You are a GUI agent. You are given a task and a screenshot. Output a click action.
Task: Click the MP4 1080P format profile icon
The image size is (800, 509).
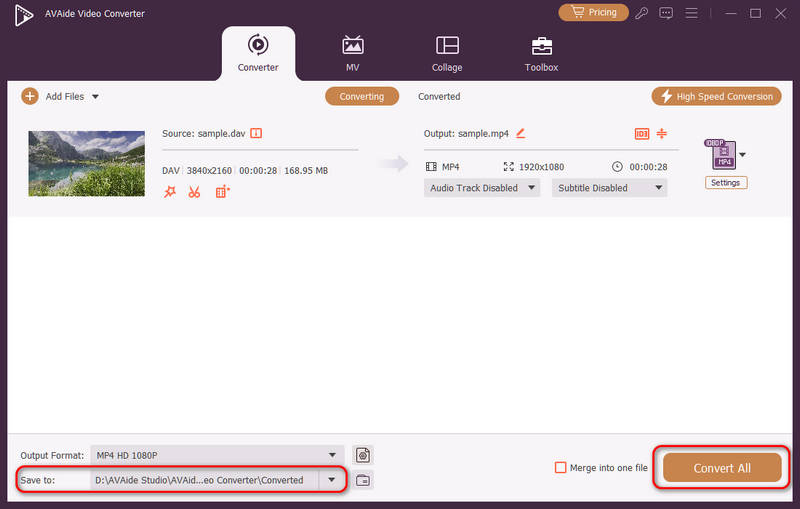(720, 154)
